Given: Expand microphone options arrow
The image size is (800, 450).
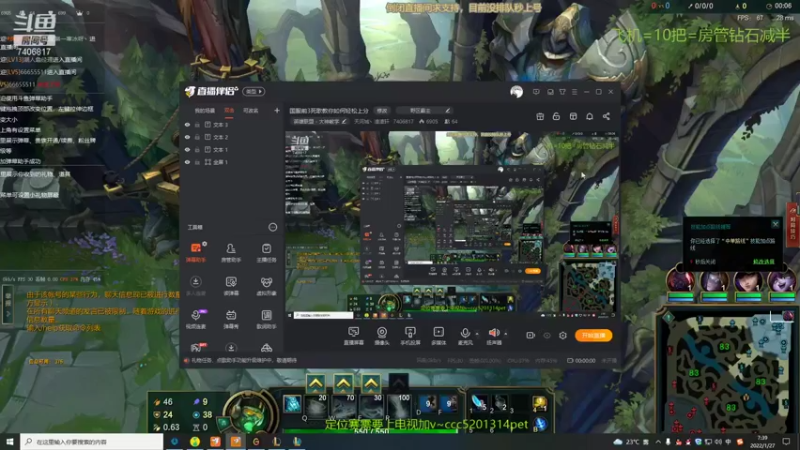Looking at the screenshot, I should (478, 334).
